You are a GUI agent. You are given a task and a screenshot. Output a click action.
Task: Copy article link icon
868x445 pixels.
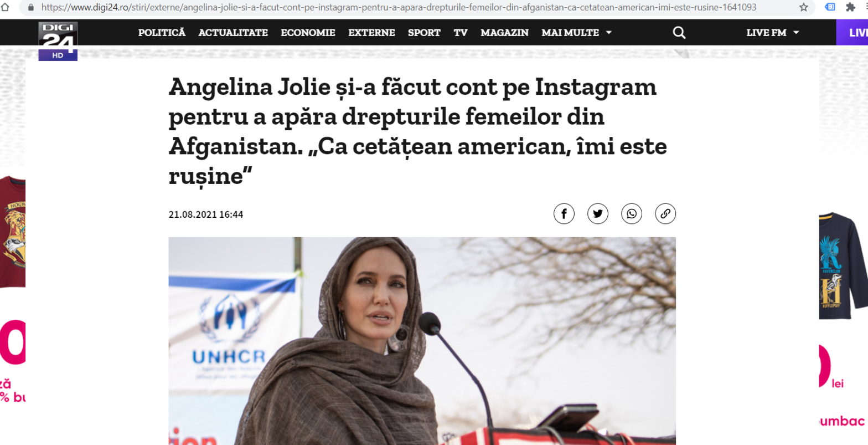point(665,214)
